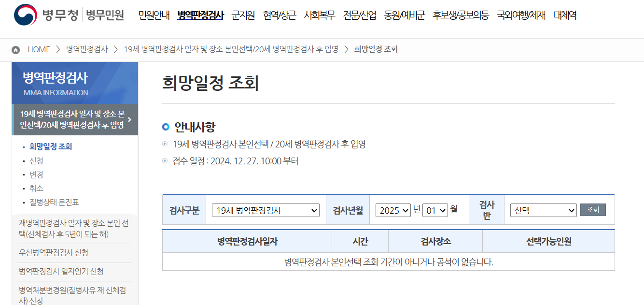Screen dimensions: 644x305
Task: Select 질병상태 문진표 in the sidebar
Action: click(x=54, y=202)
